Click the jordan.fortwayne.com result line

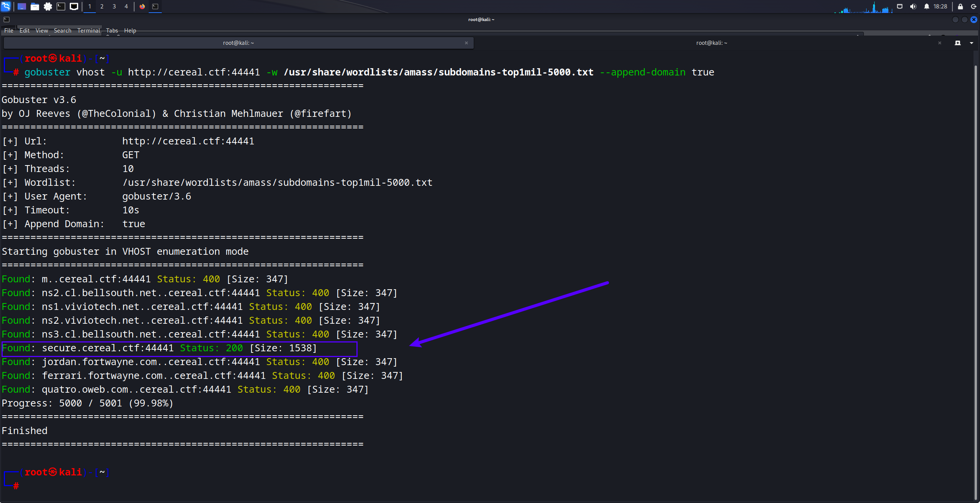[x=200, y=362]
